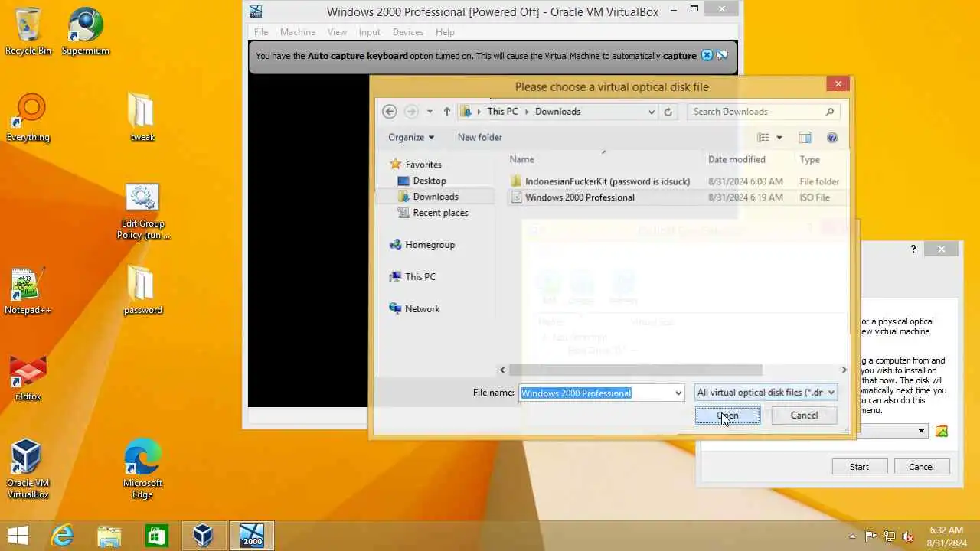Click the Open button in dialog

[x=727, y=416]
